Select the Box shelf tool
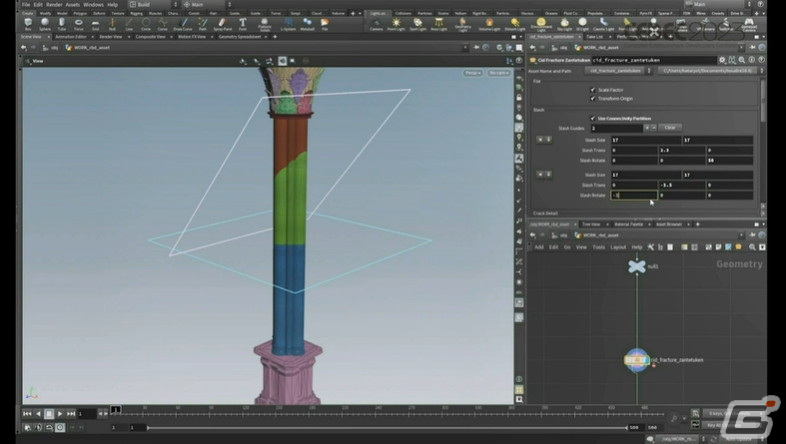Viewport: 786px width, 444px height. pos(28,24)
